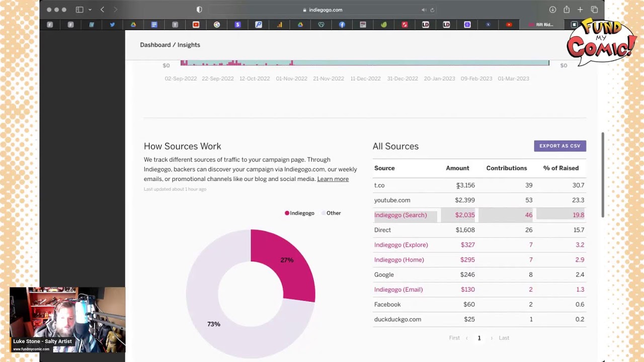Mute the tab audio speaker icon
The width and height of the screenshot is (644, 362).
click(x=424, y=10)
